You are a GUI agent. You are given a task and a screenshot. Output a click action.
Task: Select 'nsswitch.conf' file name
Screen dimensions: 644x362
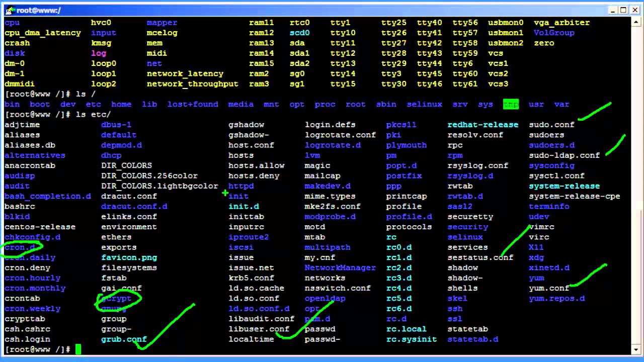(x=338, y=288)
